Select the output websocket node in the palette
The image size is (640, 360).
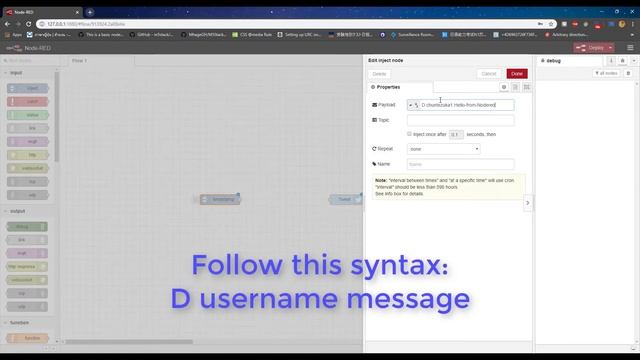tap(27, 280)
